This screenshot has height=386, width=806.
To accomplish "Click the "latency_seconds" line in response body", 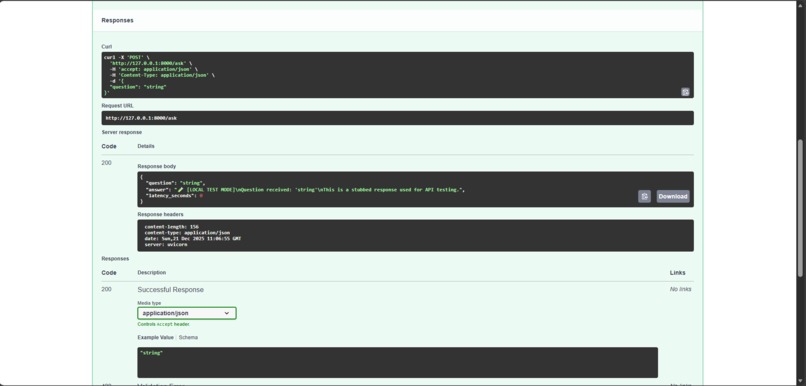I will (x=174, y=196).
